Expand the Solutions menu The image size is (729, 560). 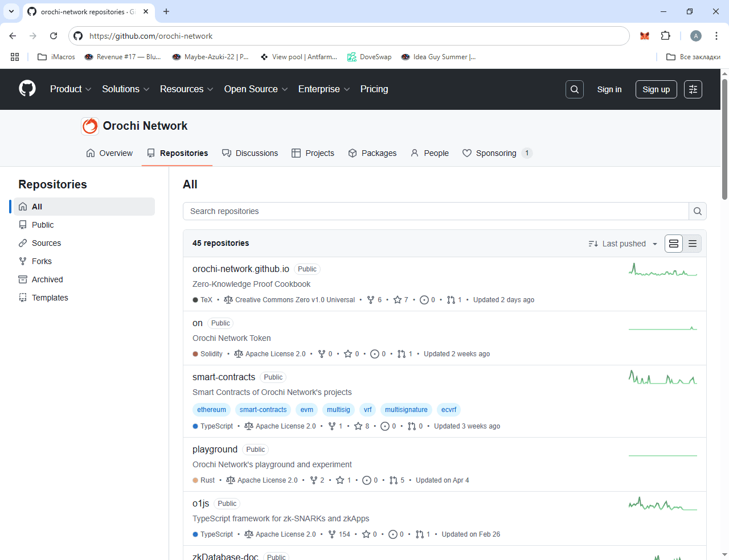pos(126,89)
